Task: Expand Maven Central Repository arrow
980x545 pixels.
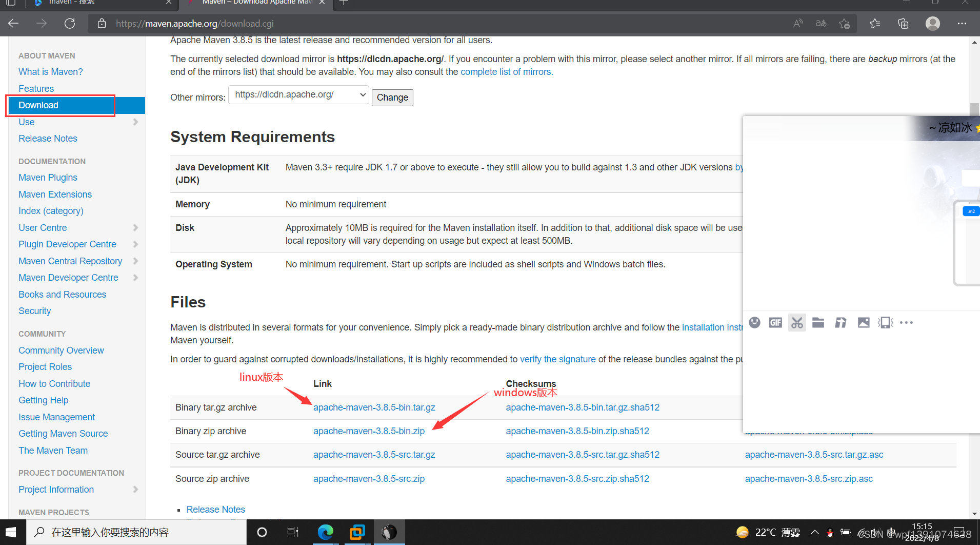Action: coord(135,261)
